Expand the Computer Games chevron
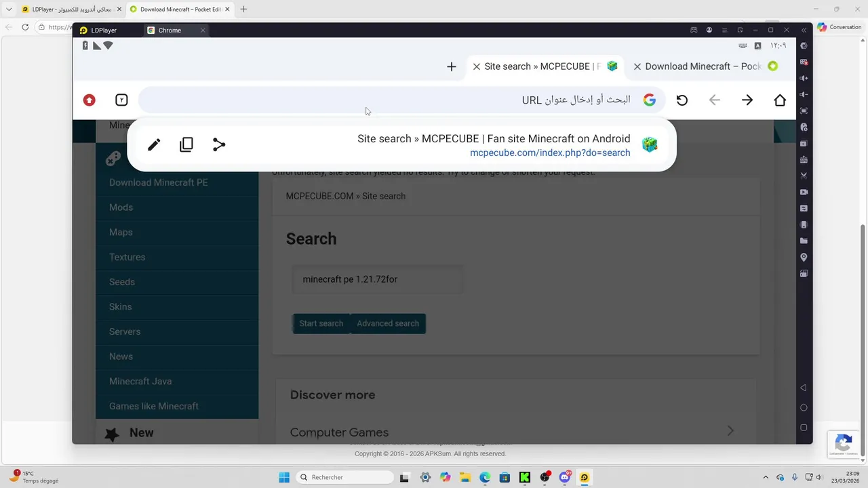The width and height of the screenshot is (868, 488). coord(730,431)
